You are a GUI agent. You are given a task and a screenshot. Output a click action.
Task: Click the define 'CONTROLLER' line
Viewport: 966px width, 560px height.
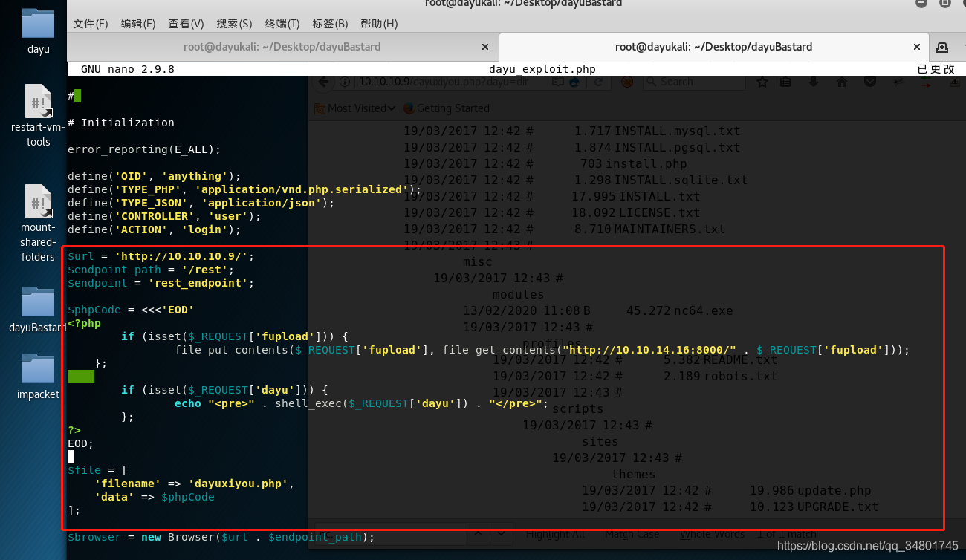(x=164, y=216)
